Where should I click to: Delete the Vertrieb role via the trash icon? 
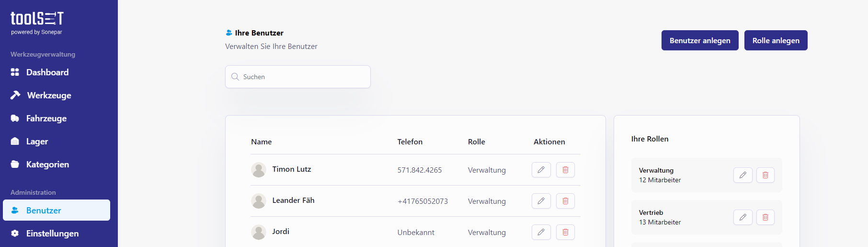click(x=765, y=217)
